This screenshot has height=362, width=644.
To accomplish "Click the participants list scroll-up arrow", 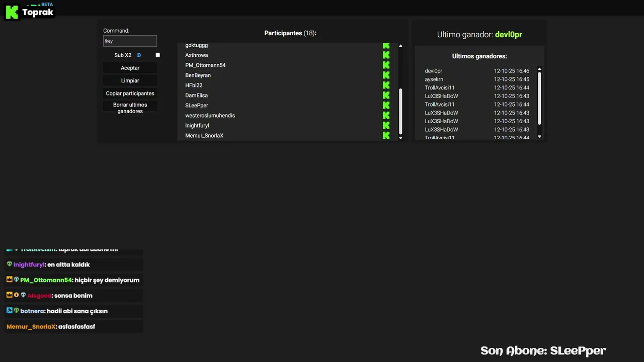I will click(x=400, y=46).
